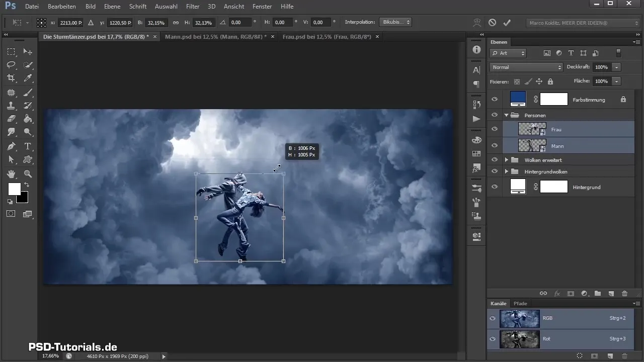This screenshot has width=644, height=362.
Task: Change screen mode from toolbar bottom
Action: coord(28,214)
